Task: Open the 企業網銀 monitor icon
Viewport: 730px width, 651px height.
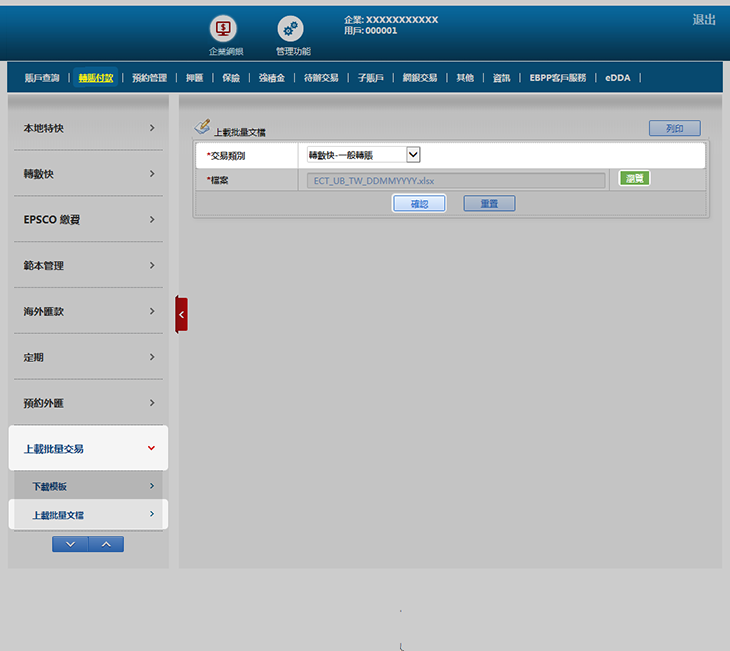Action: pyautogui.click(x=224, y=29)
